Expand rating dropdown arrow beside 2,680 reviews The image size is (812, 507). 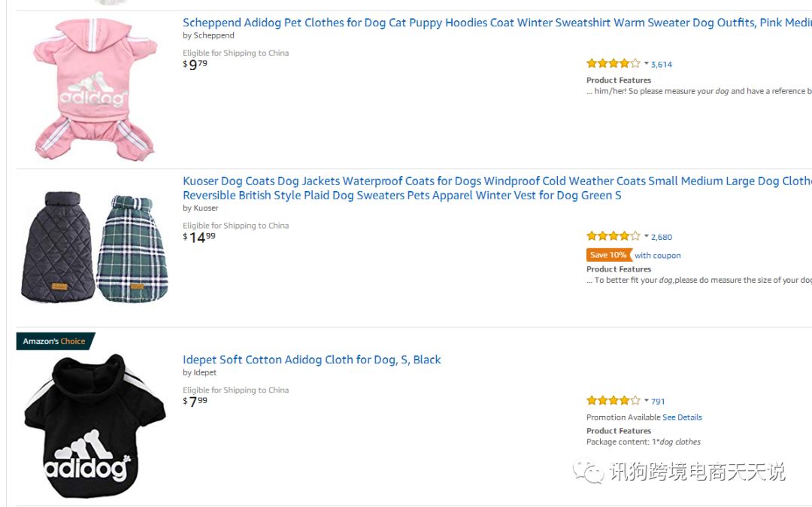[x=647, y=236]
